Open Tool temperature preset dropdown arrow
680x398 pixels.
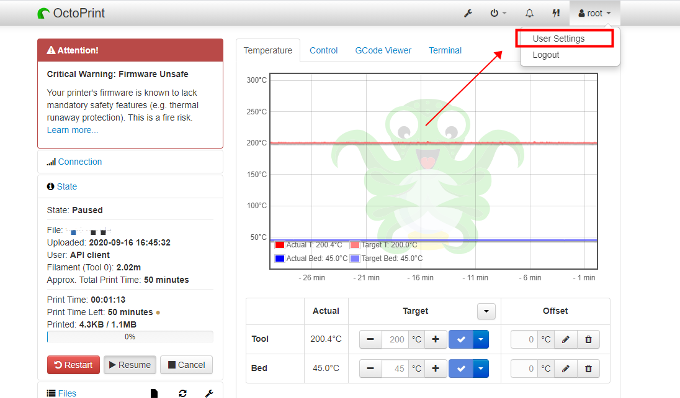(481, 339)
